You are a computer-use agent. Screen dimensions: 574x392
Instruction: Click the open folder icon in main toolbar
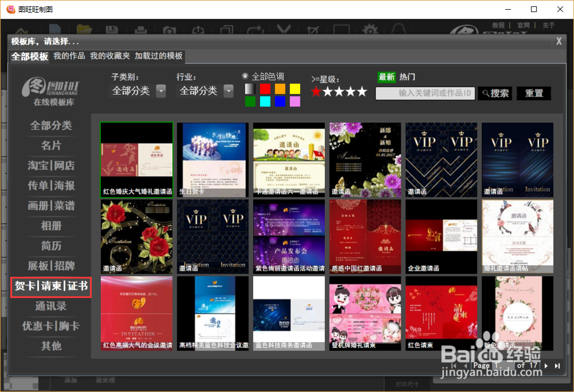[x=84, y=29]
